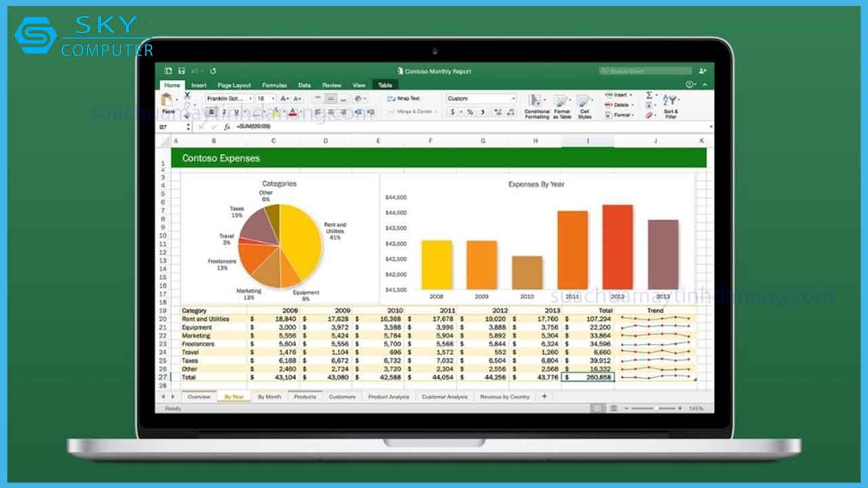Decrease font size with smaller A icon
The height and width of the screenshot is (488, 868).
[x=296, y=99]
